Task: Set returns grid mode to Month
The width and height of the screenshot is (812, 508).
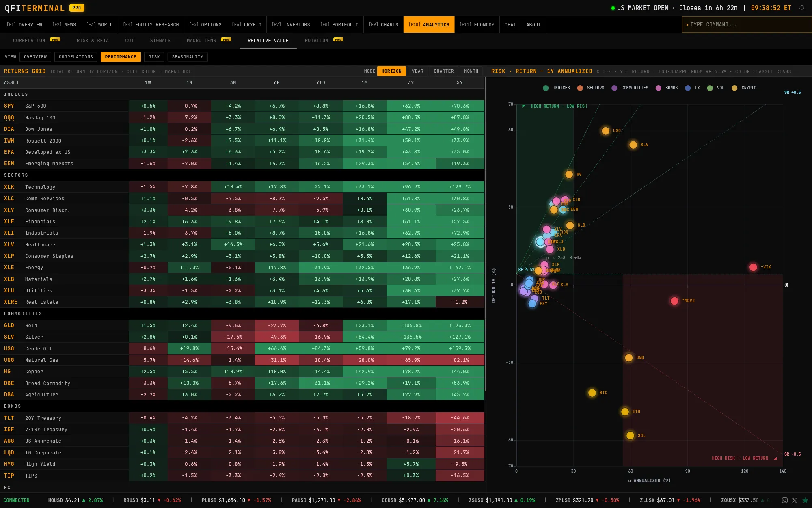Action: click(471, 71)
